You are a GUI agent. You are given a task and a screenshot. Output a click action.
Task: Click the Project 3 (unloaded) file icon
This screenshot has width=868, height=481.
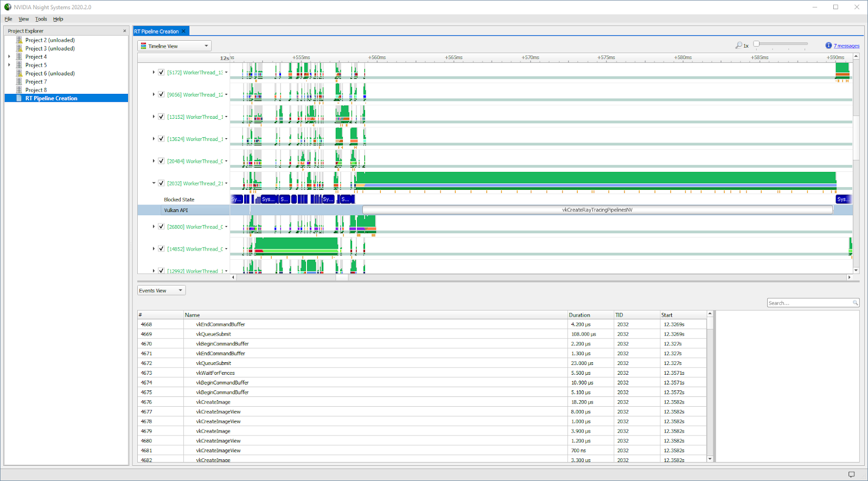(x=20, y=48)
